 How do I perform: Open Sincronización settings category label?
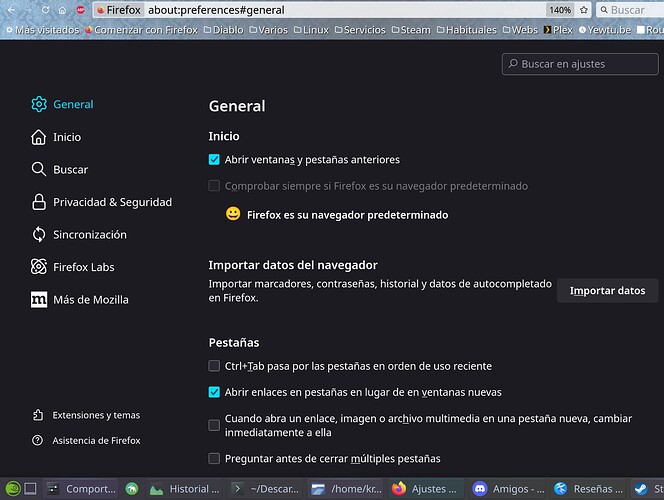point(90,235)
